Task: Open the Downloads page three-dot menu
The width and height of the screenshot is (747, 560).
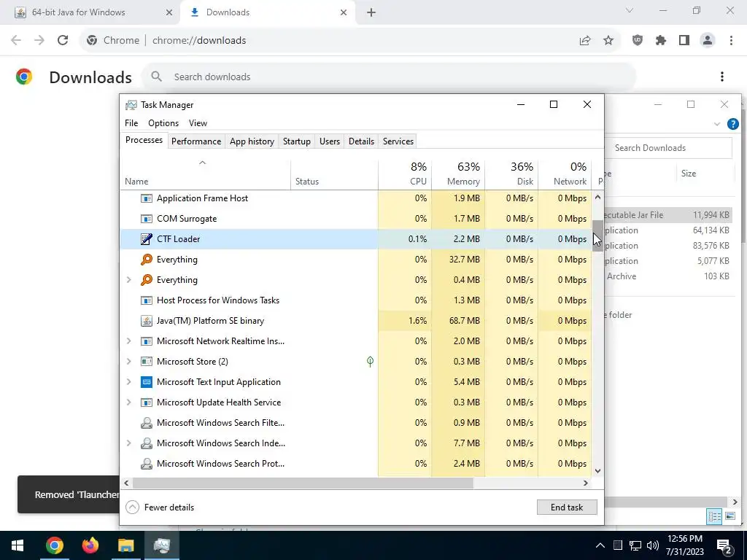Action: pos(722,77)
